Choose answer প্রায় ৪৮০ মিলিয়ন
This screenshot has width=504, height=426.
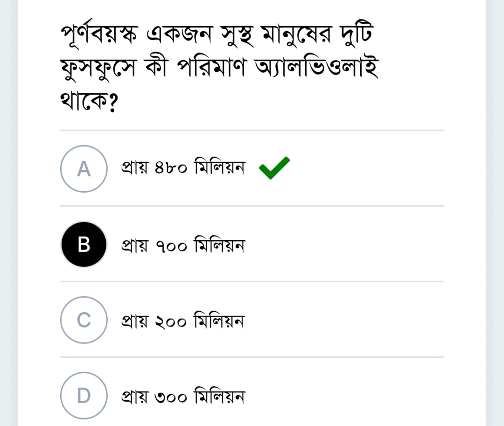[x=183, y=168]
